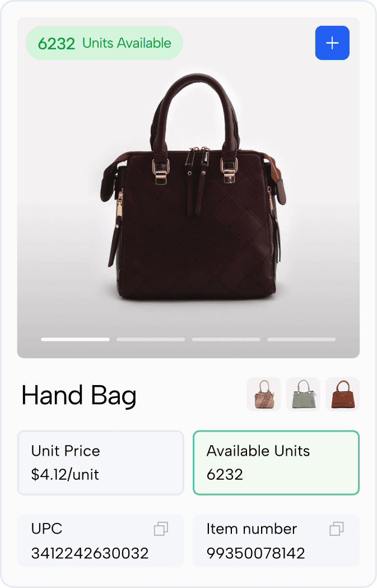Copy the Item number icon

point(337,529)
